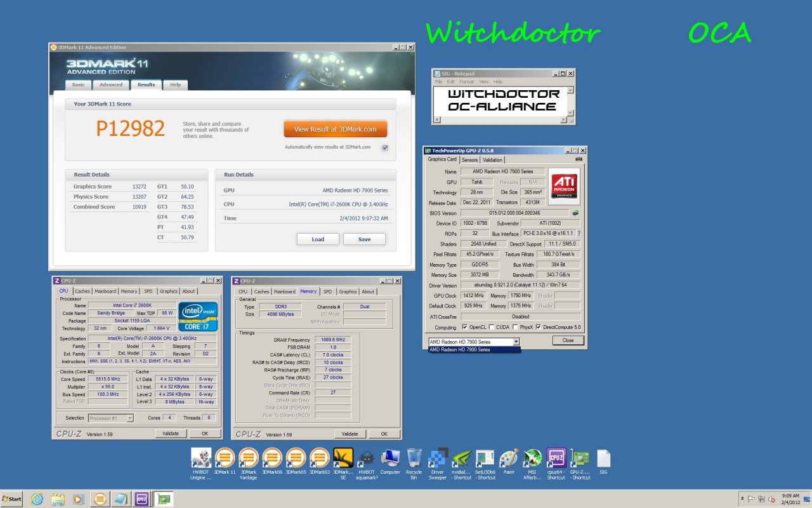Open the Recycle Bin on the desktop
Viewport: 812px width, 508px height.
(x=414, y=458)
